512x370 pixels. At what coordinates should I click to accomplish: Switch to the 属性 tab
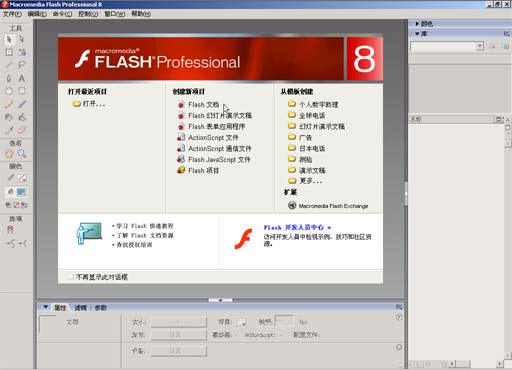[x=60, y=308]
